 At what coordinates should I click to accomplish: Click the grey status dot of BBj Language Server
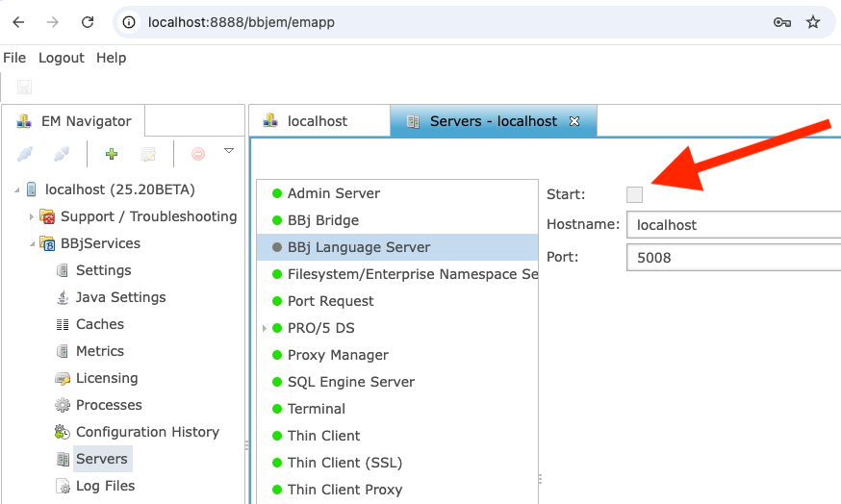pyautogui.click(x=277, y=247)
